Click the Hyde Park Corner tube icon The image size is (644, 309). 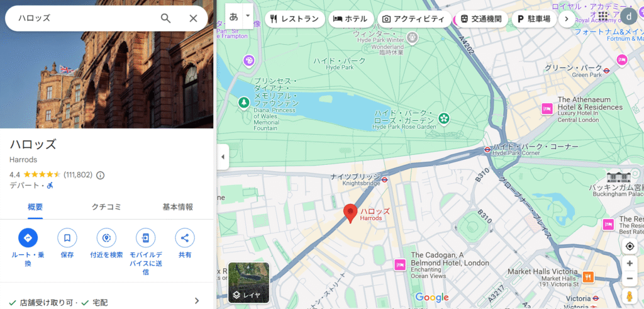point(487,150)
